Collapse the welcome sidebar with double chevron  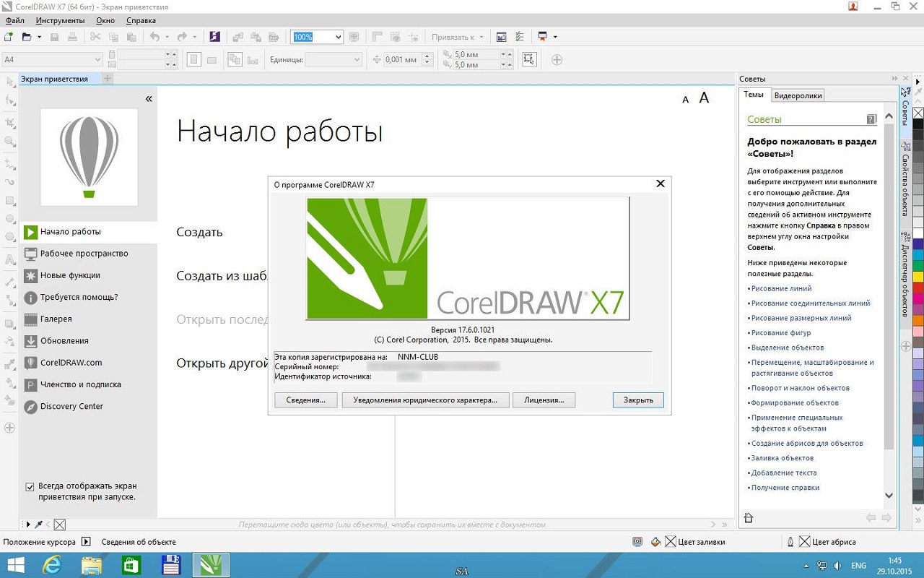click(x=149, y=99)
